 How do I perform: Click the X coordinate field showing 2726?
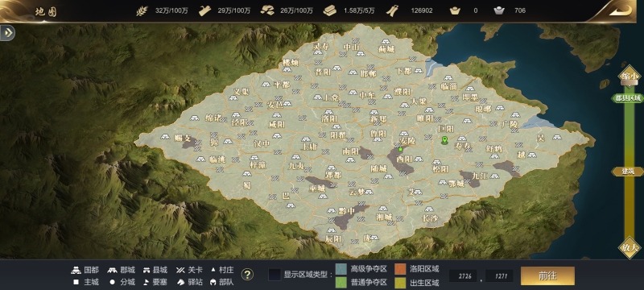tap(464, 276)
